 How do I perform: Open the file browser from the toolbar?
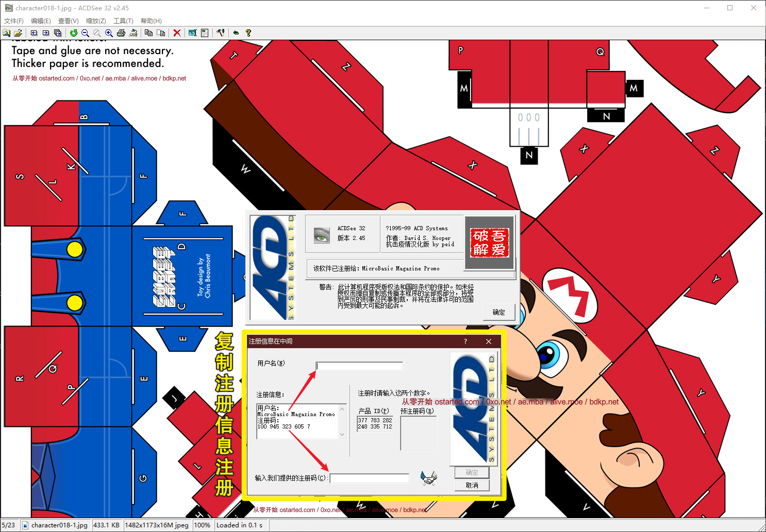click(x=7, y=33)
